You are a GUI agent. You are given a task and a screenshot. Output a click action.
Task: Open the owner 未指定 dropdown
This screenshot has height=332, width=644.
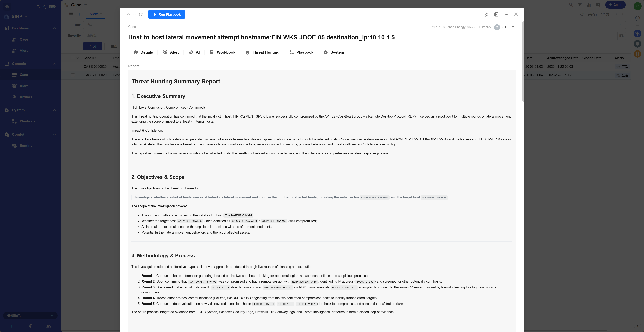507,27
